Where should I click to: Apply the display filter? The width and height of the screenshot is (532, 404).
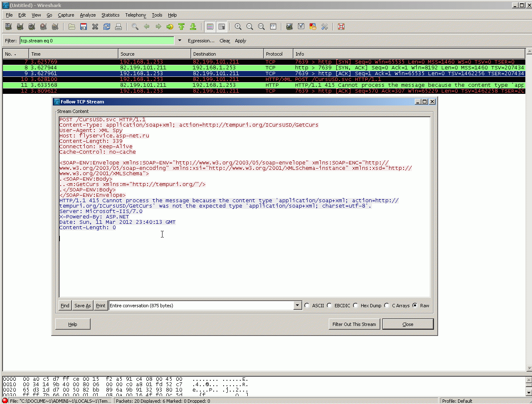241,41
